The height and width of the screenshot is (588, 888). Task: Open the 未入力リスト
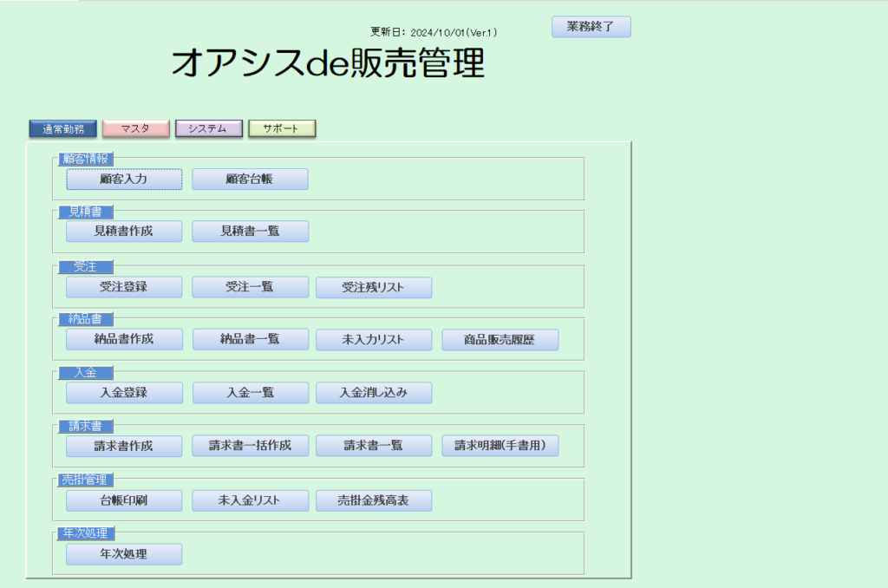click(374, 340)
